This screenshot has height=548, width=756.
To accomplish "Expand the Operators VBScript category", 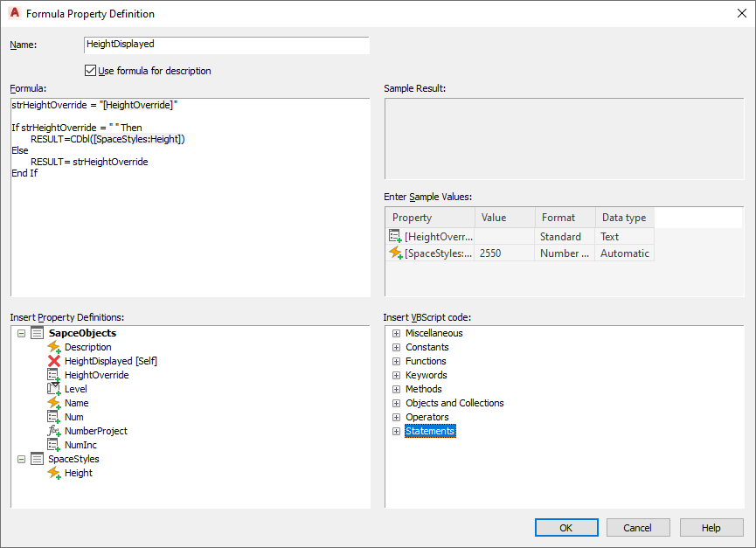I will (x=396, y=417).
